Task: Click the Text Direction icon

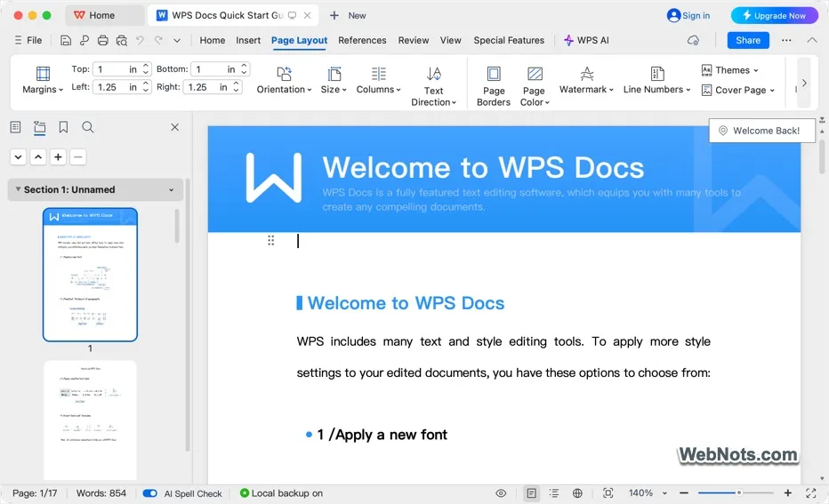Action: pos(434,75)
